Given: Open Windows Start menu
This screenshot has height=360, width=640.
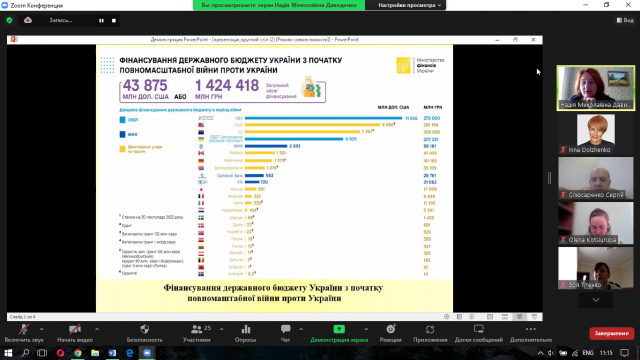Looking at the screenshot, I should coord(8,353).
